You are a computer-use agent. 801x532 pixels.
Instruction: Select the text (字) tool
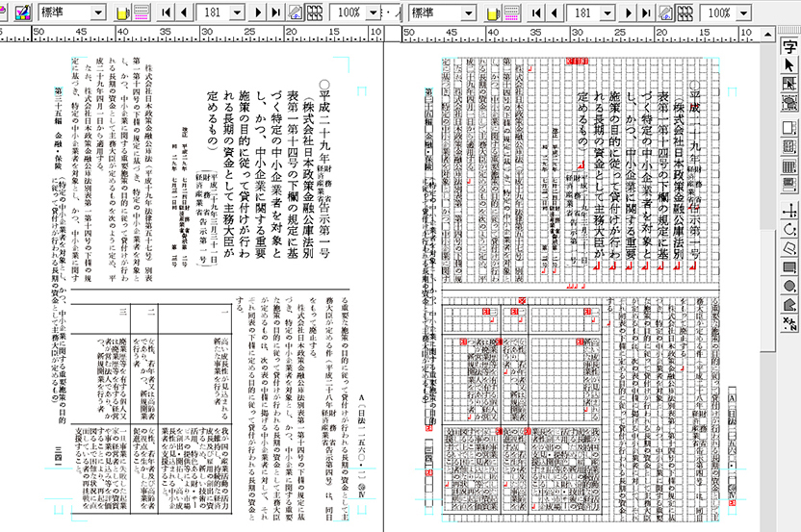click(x=789, y=46)
